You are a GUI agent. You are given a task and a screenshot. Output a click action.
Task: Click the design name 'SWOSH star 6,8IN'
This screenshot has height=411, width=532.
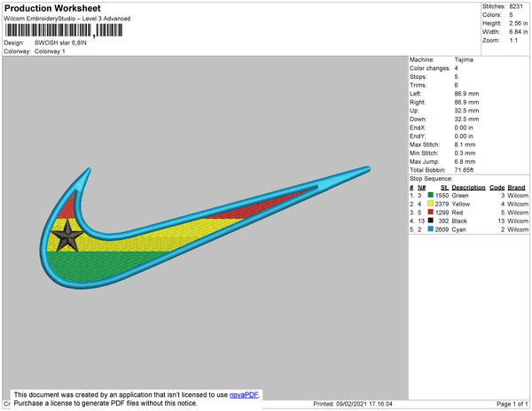(x=60, y=43)
